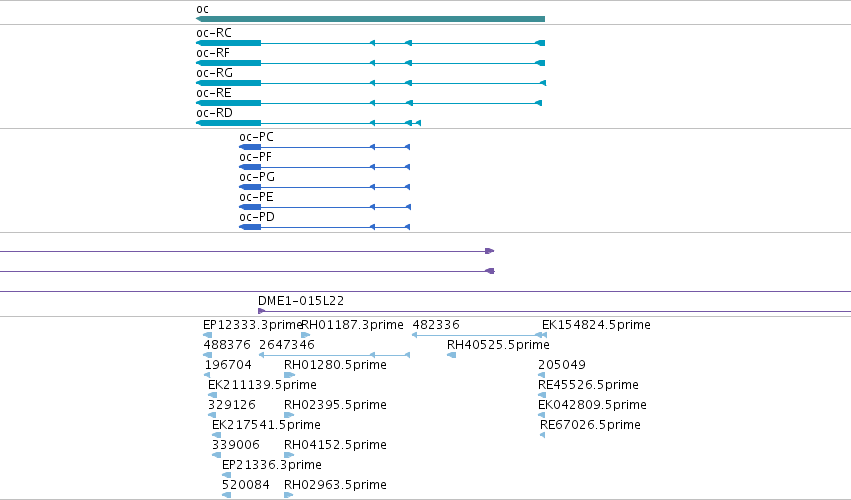Select the RH02963.5prime arrow glyph
Viewport: 851px width, 500px height.
pos(289,495)
